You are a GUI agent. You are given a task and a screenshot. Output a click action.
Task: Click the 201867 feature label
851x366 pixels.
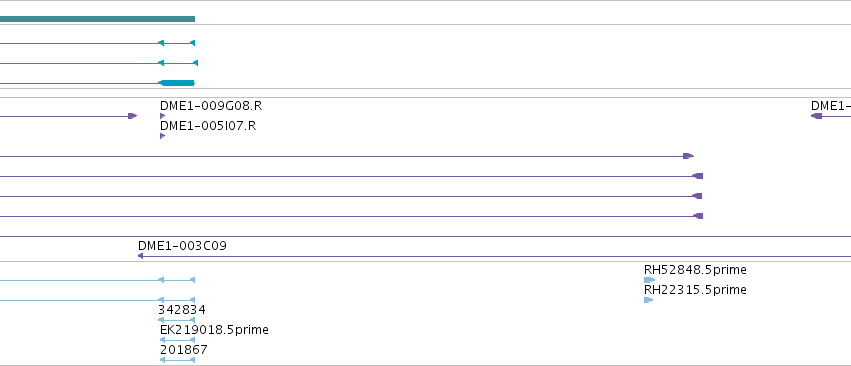183,350
